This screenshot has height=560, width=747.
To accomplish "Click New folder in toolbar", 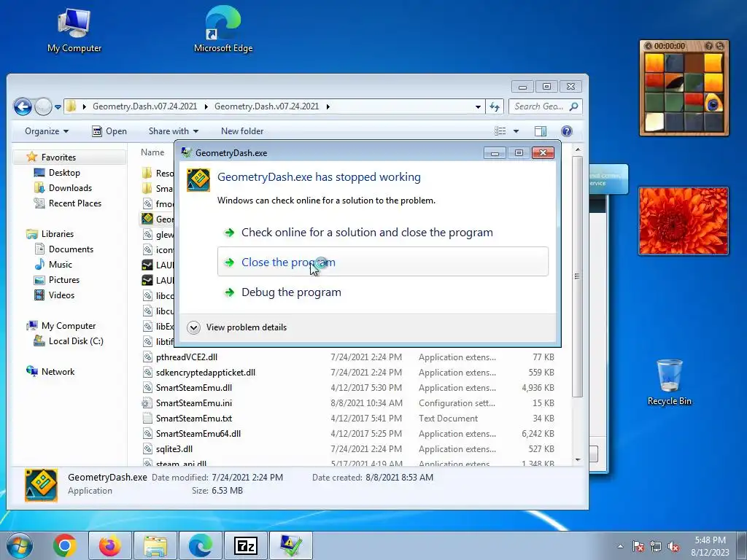I will pyautogui.click(x=242, y=131).
